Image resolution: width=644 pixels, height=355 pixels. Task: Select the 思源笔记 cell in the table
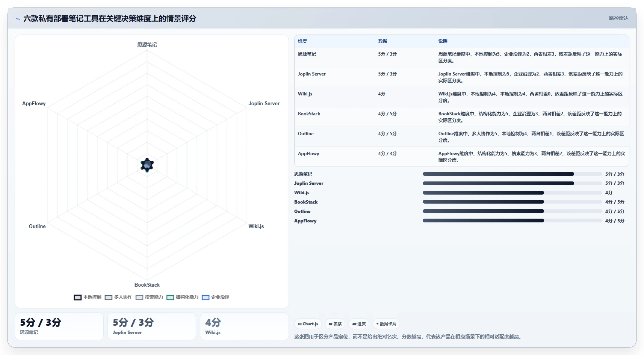tap(307, 54)
